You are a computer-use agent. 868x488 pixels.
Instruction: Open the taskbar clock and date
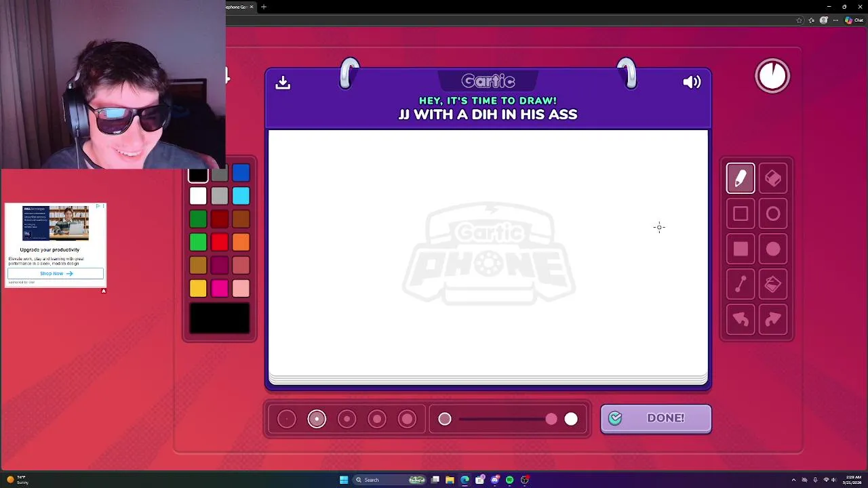tap(853, 480)
